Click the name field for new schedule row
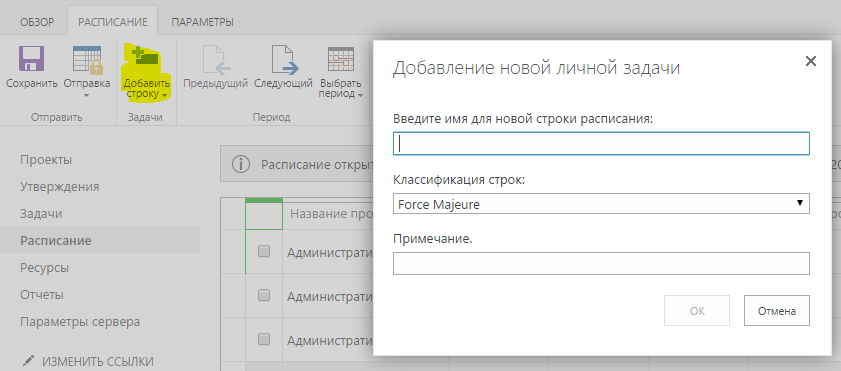This screenshot has width=841, height=371. pyautogui.click(x=601, y=144)
